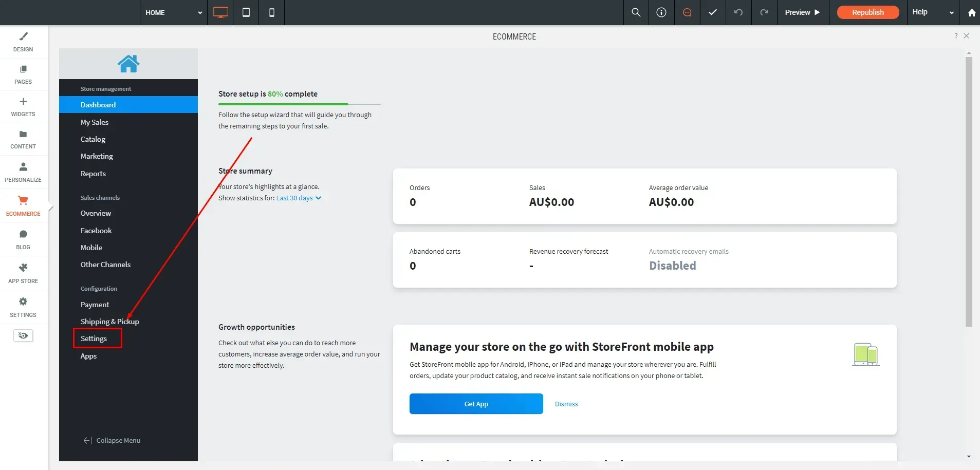
Task: Click the vertical scrollbar thumb
Action: tap(969, 192)
